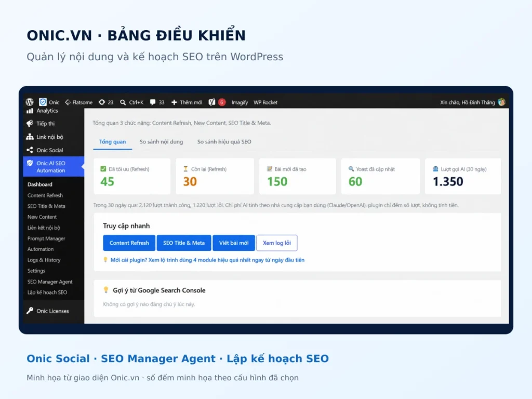
Task: Click the Còn lại (Refresh) card showing 30
Action: point(215,176)
